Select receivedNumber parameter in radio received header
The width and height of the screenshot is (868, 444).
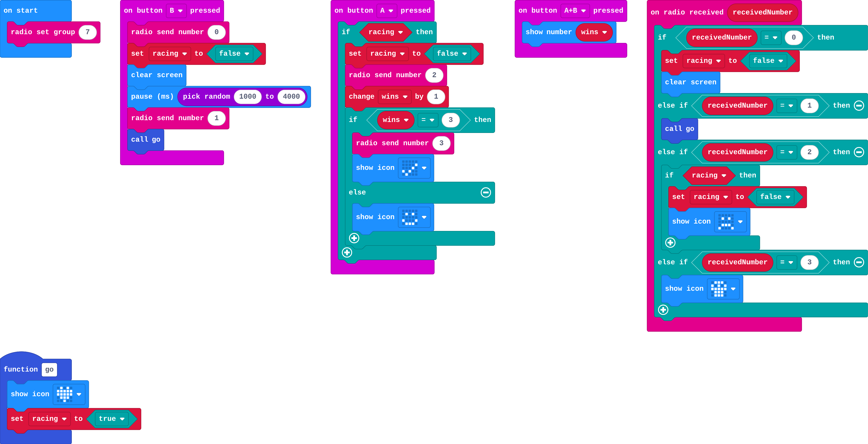tap(763, 13)
